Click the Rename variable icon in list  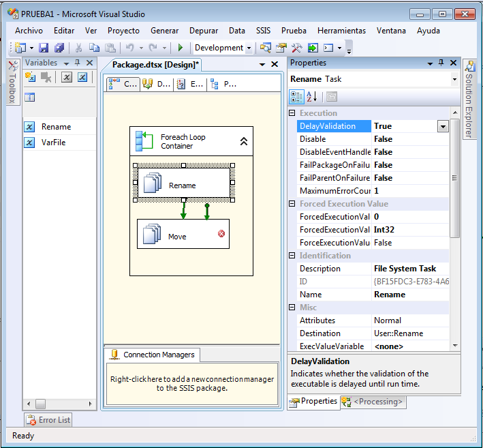click(x=29, y=127)
